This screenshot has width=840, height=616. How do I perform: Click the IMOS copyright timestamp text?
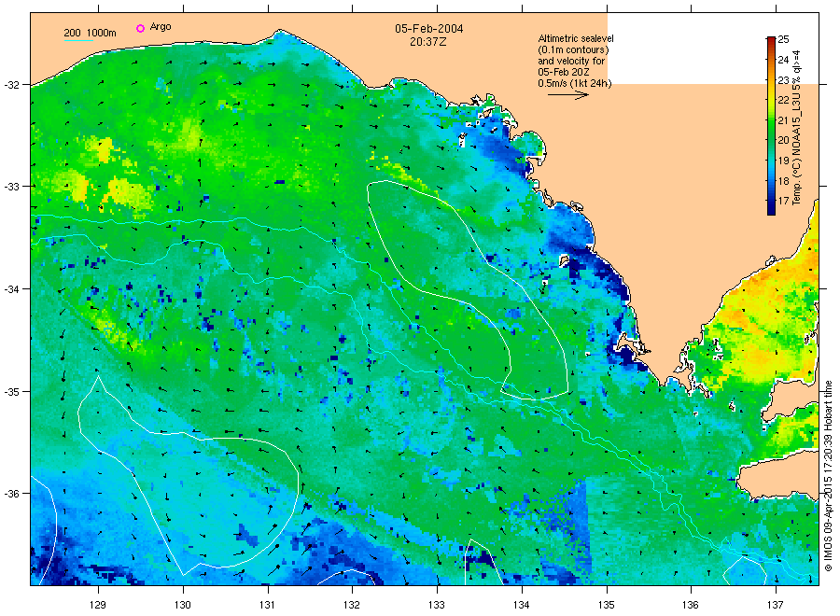[828, 476]
